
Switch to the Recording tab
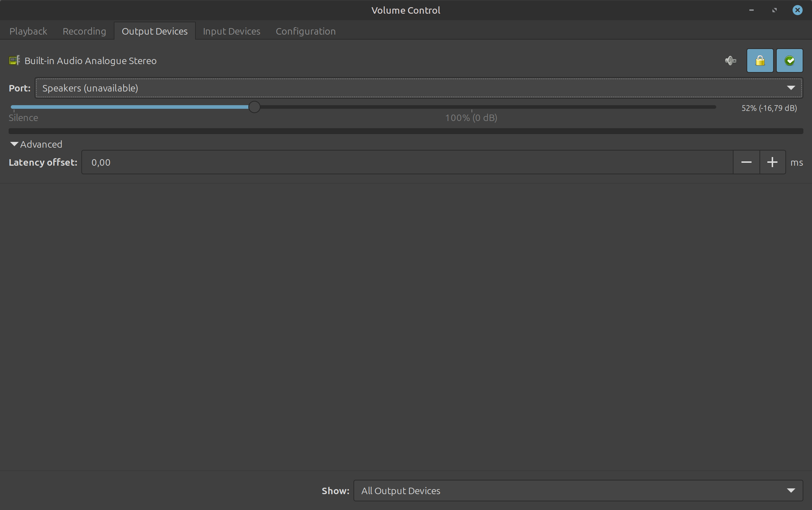(84, 31)
